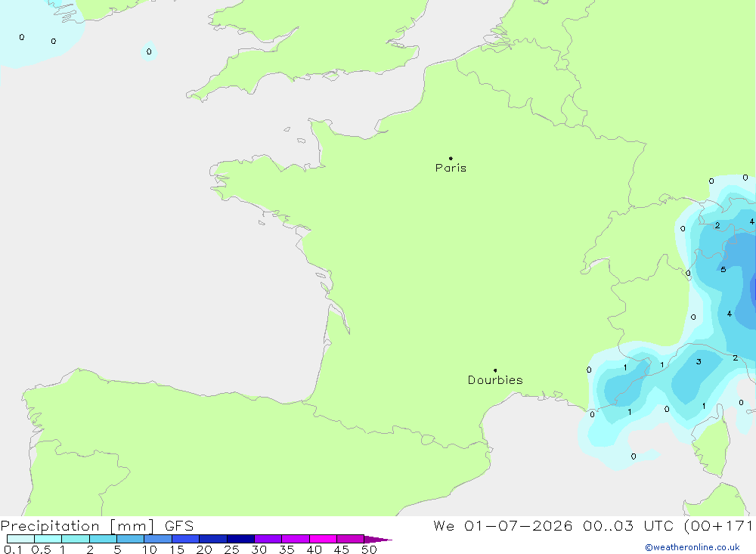The image size is (756, 554).
Task: Click the legend label '0.1'
Action: click(x=13, y=549)
